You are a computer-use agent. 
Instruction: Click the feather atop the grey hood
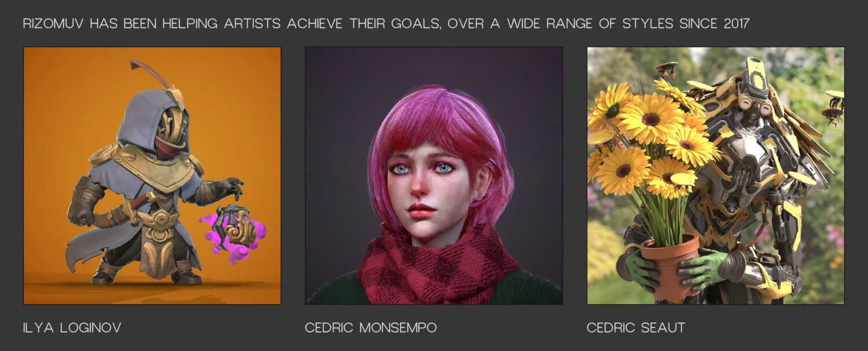[151, 74]
